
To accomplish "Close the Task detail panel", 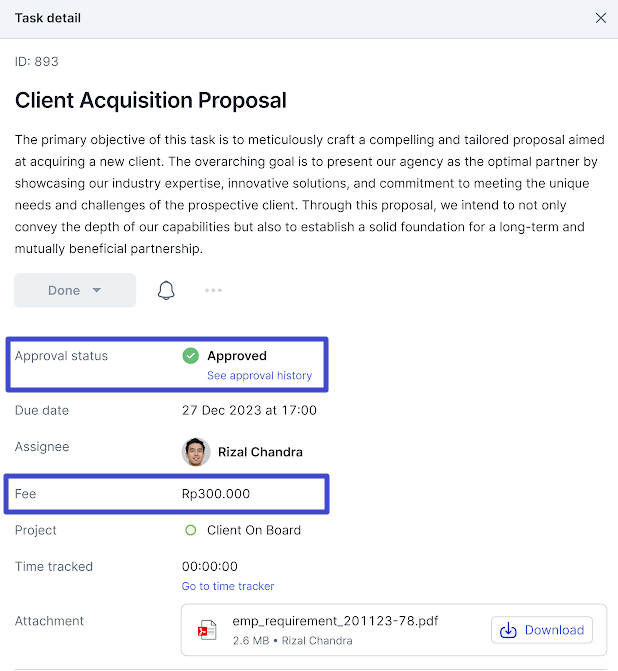I will click(600, 18).
